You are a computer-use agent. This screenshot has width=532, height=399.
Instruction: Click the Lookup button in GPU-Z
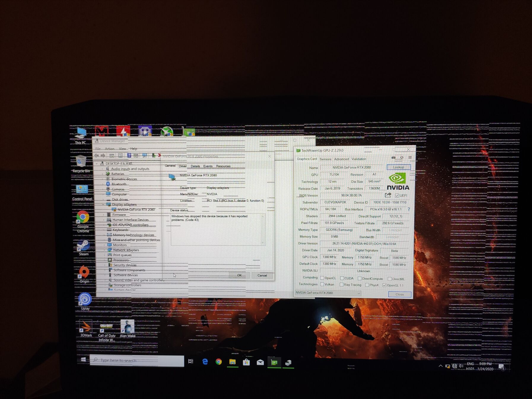[x=398, y=167]
